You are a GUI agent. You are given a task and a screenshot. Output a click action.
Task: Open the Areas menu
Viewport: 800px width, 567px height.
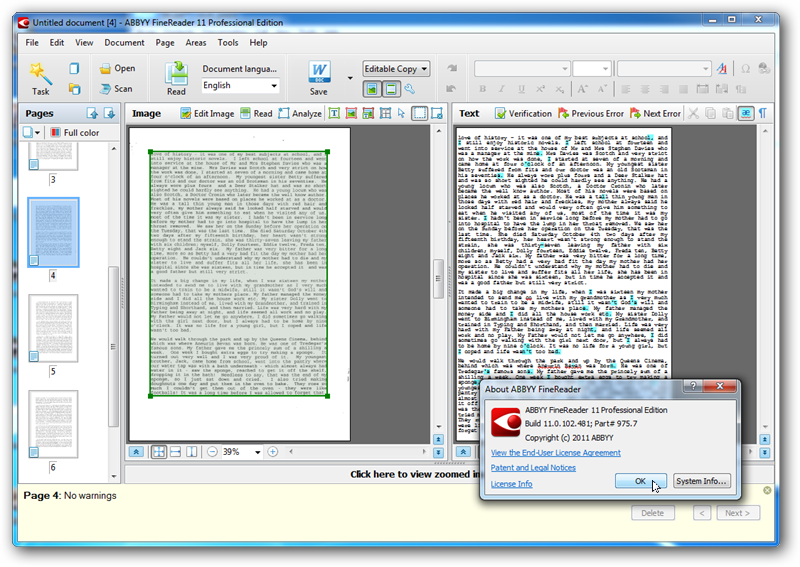coord(196,43)
